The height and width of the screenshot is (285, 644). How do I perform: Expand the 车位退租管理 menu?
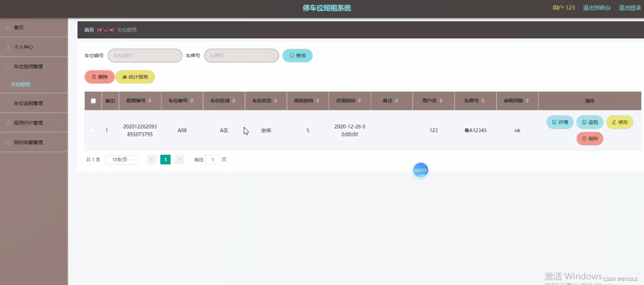(34, 103)
